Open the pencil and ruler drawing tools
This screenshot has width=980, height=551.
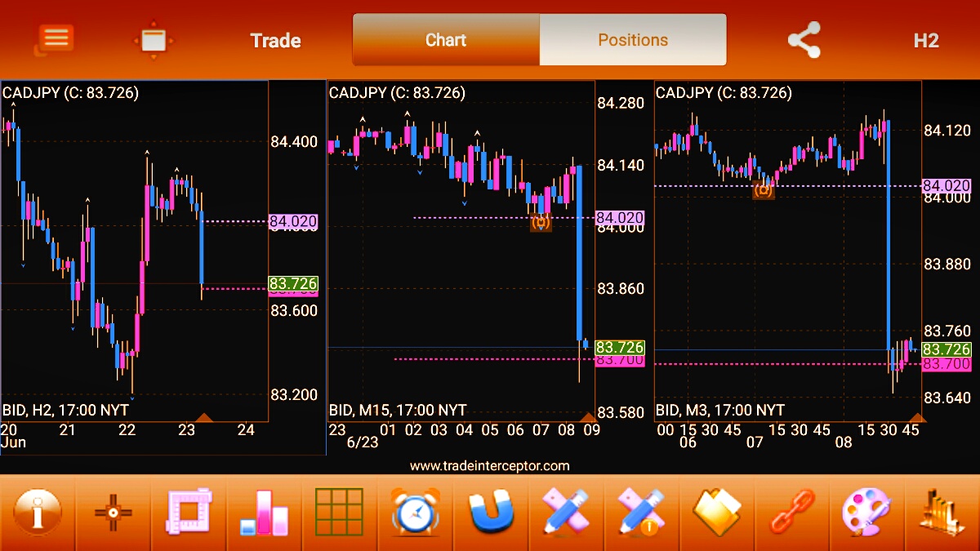point(566,513)
